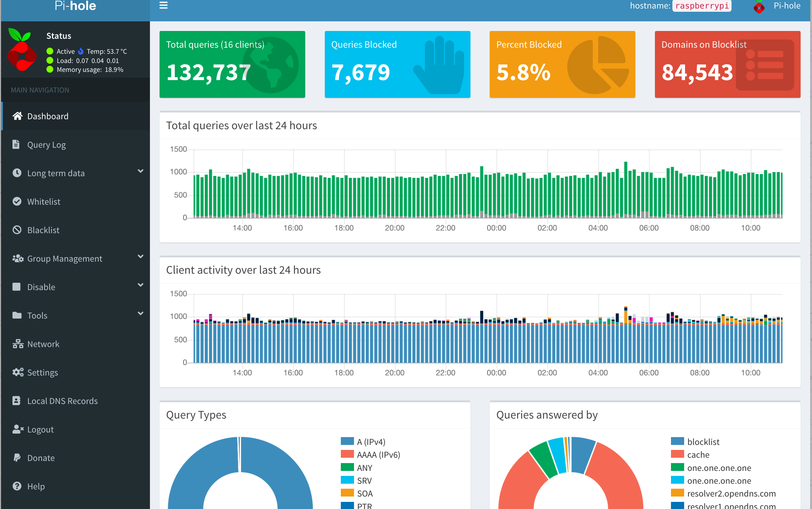
Task: Toggle ANY legend swatch in Query Types
Action: [x=347, y=467]
